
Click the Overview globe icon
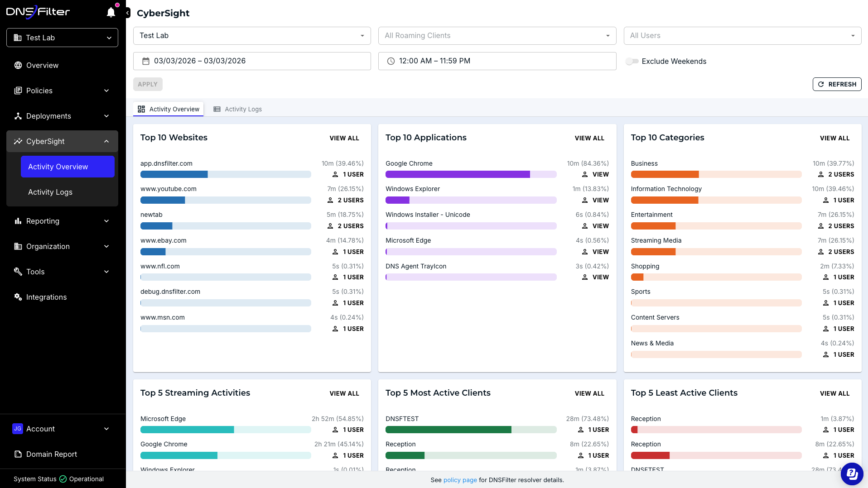18,65
